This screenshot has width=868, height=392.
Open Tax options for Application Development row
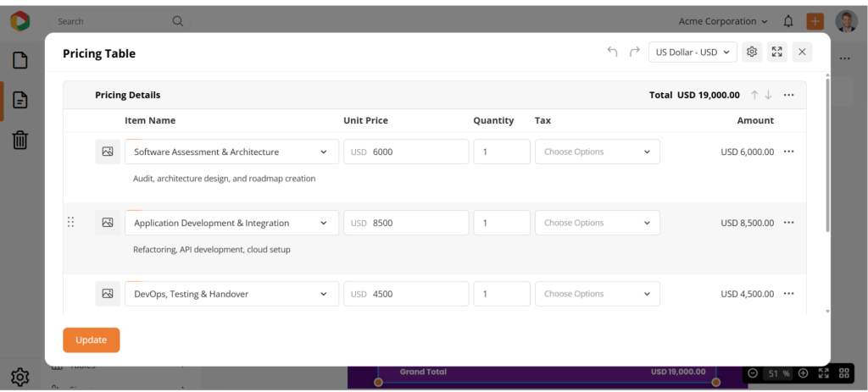click(x=597, y=223)
